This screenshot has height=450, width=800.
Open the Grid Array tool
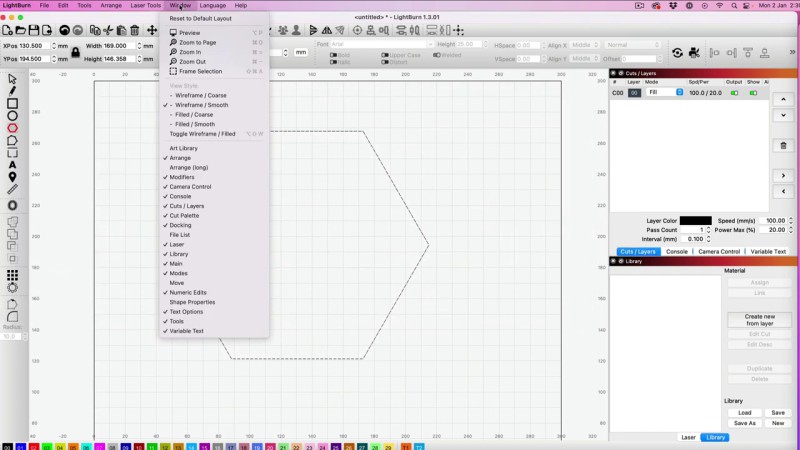[x=12, y=273]
